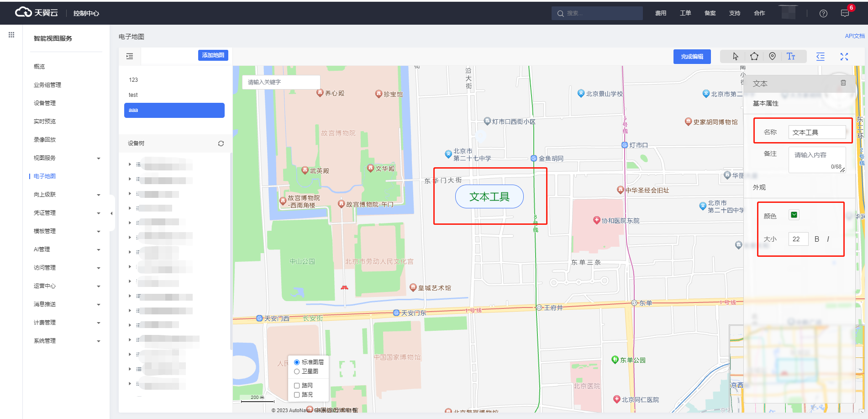868x419 pixels.
Task: Open the help question mark icon
Action: pyautogui.click(x=823, y=13)
